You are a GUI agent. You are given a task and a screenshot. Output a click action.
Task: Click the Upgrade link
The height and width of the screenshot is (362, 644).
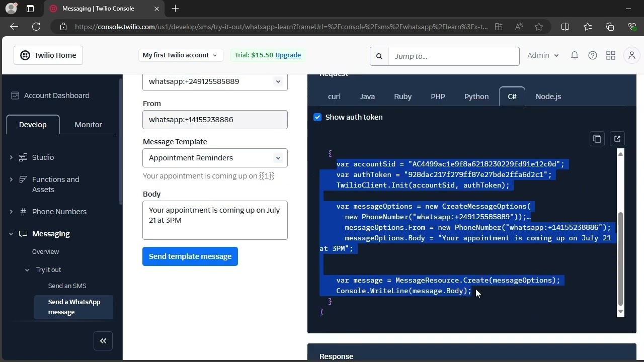[x=288, y=55]
